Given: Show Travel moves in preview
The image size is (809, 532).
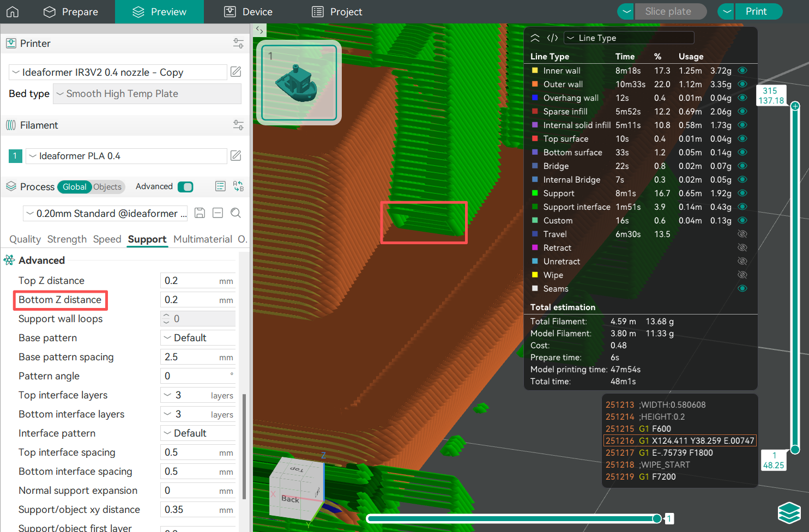Looking at the screenshot, I should [x=742, y=234].
